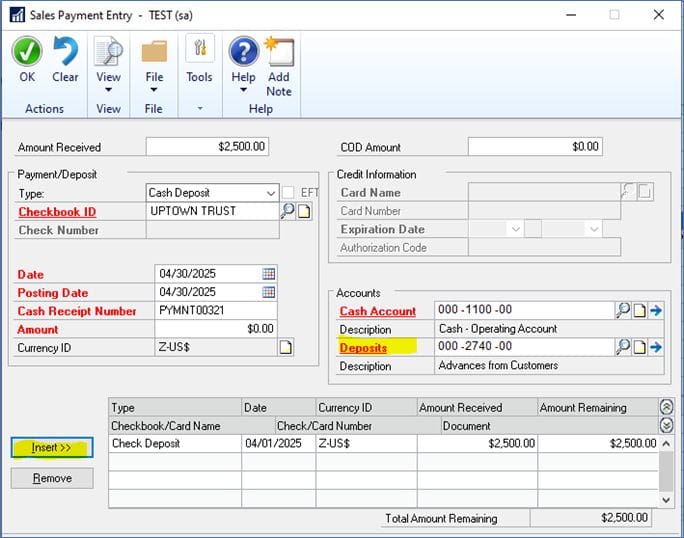Click the green OK checkmark icon
Image resolution: width=684 pixels, height=538 pixels.
point(27,52)
